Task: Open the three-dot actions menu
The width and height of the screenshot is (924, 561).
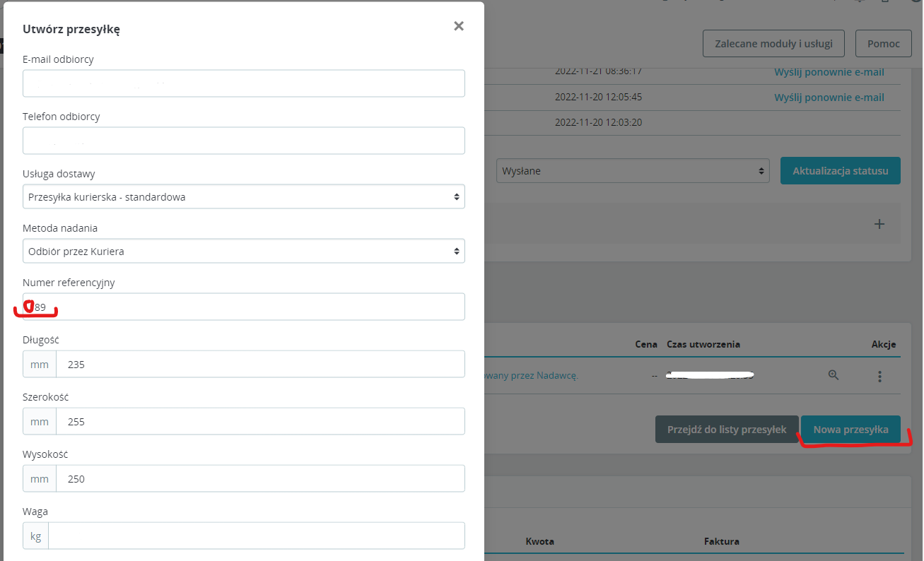Action: (879, 377)
